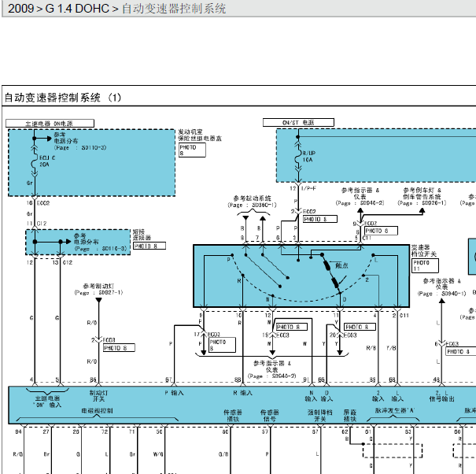Click the 'B/UP 10A' fuse label

click(x=308, y=156)
